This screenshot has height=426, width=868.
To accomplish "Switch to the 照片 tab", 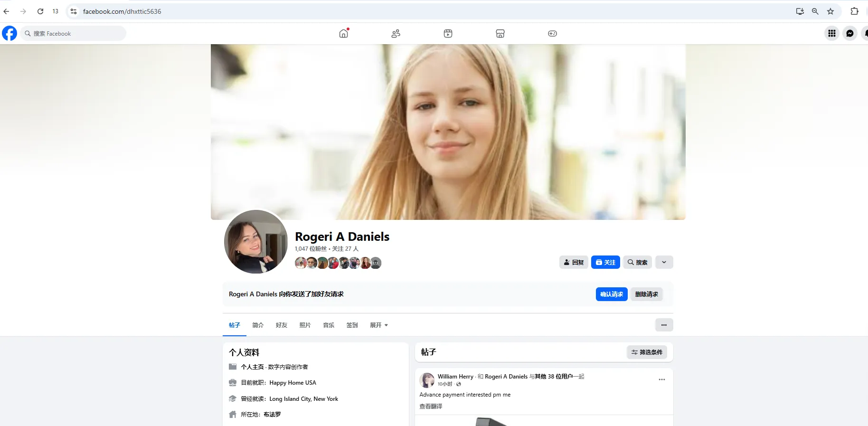I will point(305,325).
